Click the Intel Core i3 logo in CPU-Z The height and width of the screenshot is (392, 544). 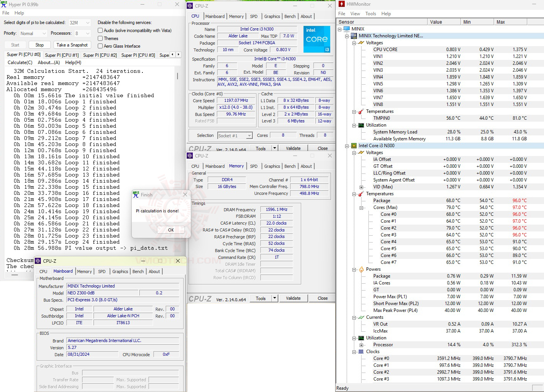(317, 39)
